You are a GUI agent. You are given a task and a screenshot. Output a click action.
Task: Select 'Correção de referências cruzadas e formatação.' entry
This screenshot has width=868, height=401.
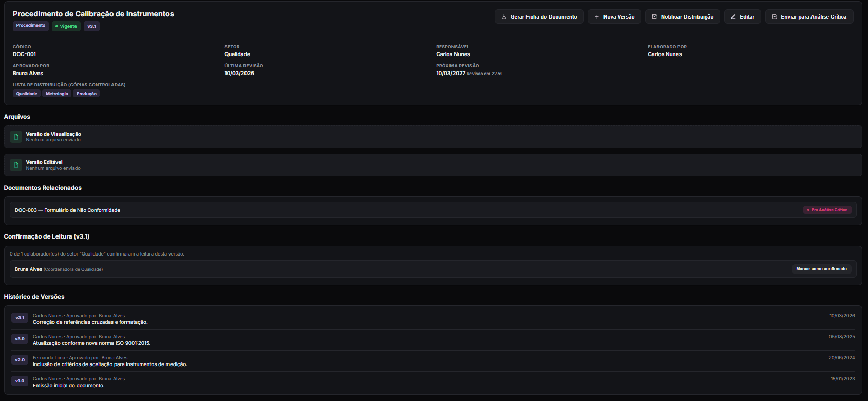(90, 322)
